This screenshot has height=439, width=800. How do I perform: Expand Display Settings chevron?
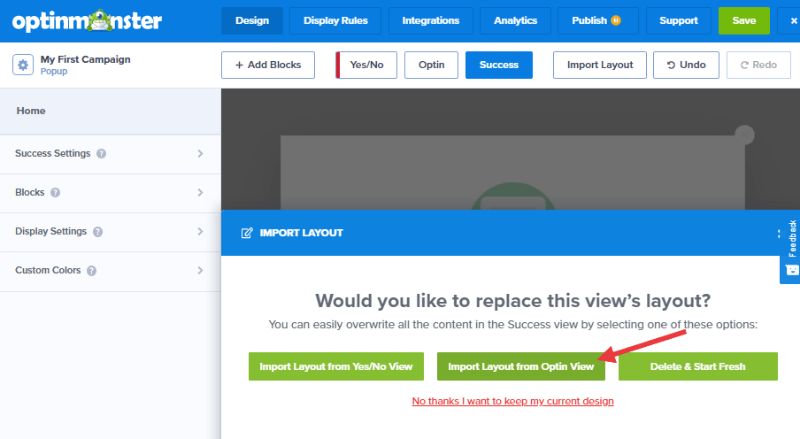point(200,232)
